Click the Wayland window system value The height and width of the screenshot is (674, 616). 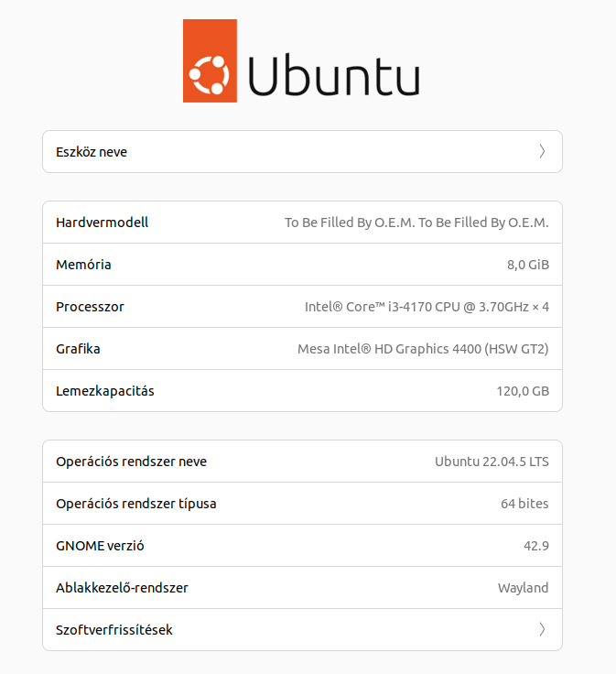(524, 588)
